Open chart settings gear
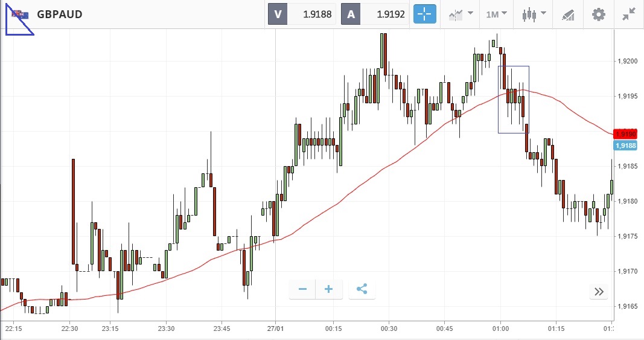 click(x=598, y=14)
